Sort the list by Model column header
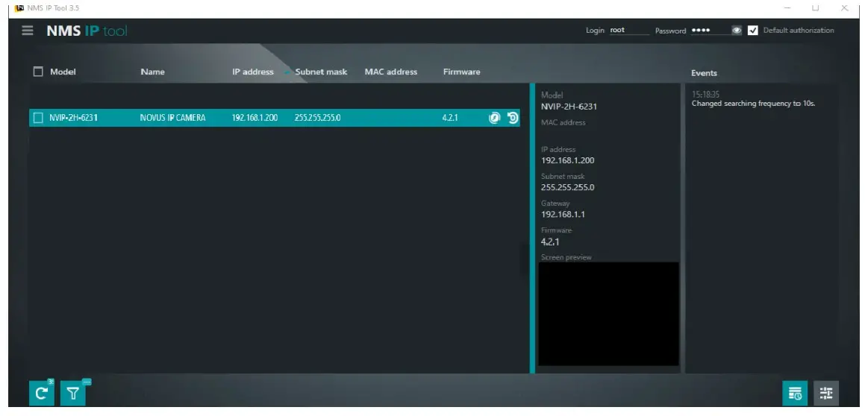 click(x=63, y=72)
